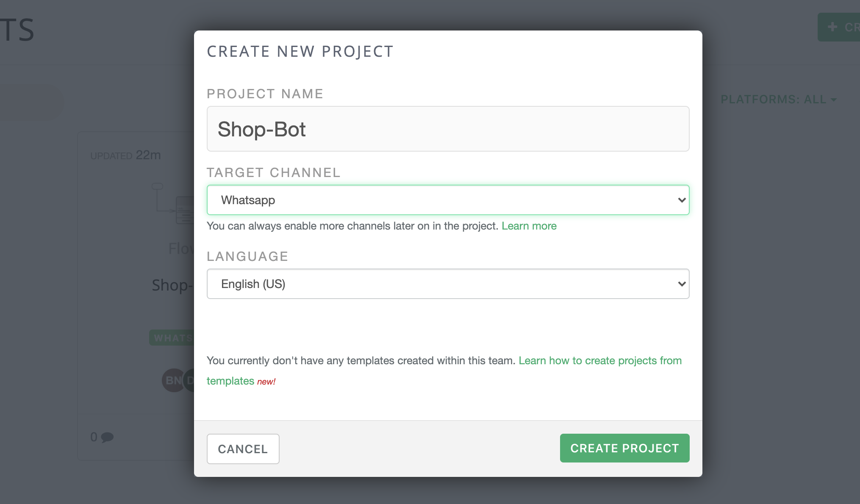Expand the Platforms: All filter

[778, 100]
